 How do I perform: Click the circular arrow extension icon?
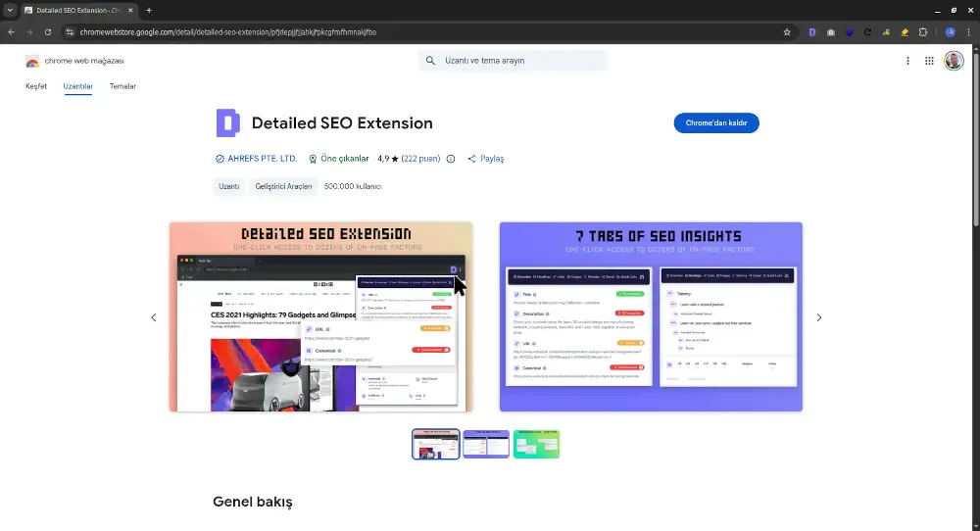[867, 32]
